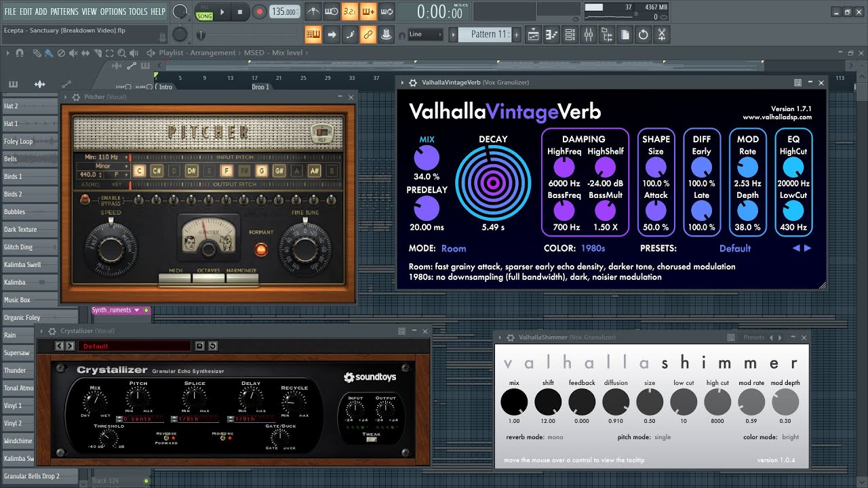The image size is (868, 488).
Task: Click the audio editor scissors icon
Action: [x=662, y=34]
